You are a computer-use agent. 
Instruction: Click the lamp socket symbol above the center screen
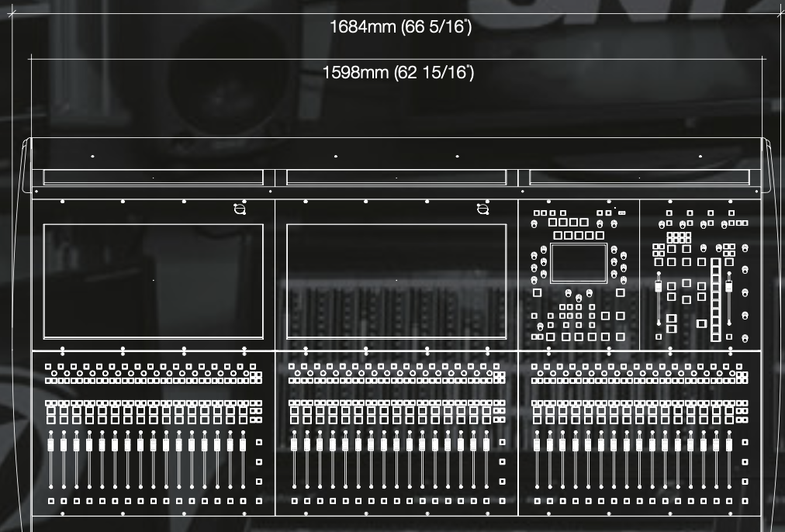(482, 209)
